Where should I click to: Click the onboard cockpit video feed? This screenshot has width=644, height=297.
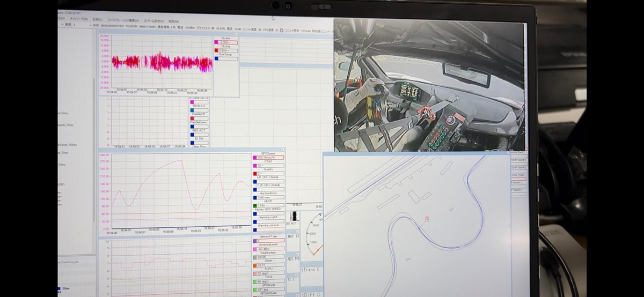(429, 86)
